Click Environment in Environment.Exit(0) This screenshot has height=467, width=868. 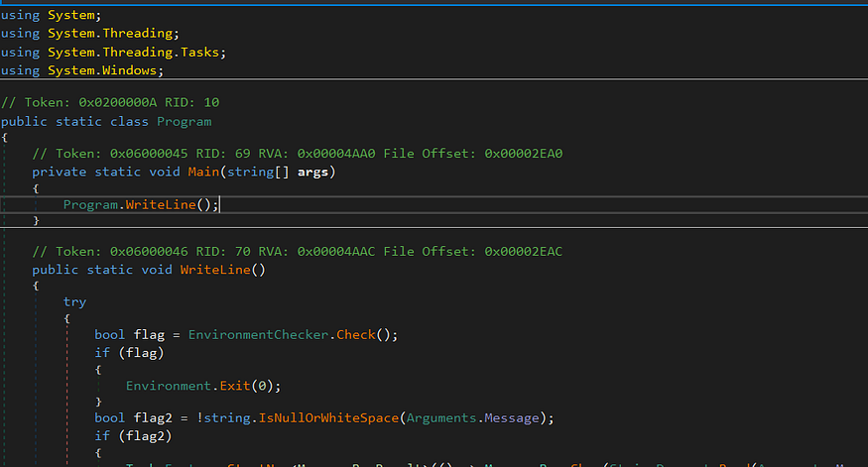pos(169,386)
